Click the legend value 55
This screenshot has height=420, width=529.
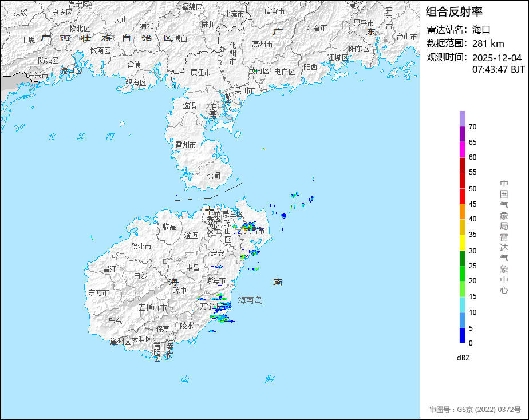point(473,172)
